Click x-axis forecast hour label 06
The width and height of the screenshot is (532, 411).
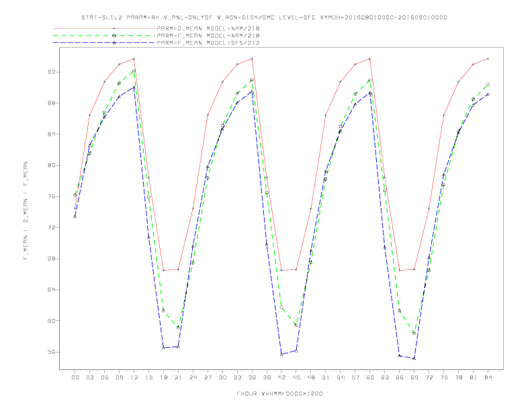105,377
